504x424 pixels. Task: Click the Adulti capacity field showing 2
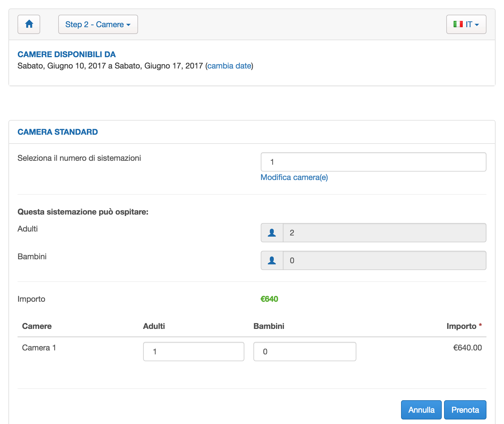(384, 233)
